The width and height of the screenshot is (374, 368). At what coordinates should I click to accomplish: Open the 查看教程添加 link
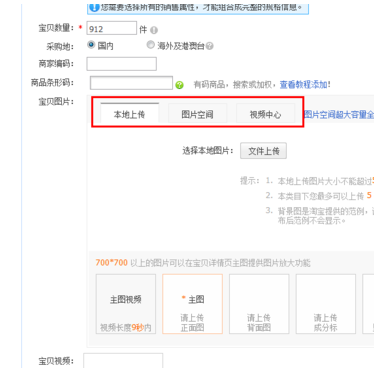point(303,85)
